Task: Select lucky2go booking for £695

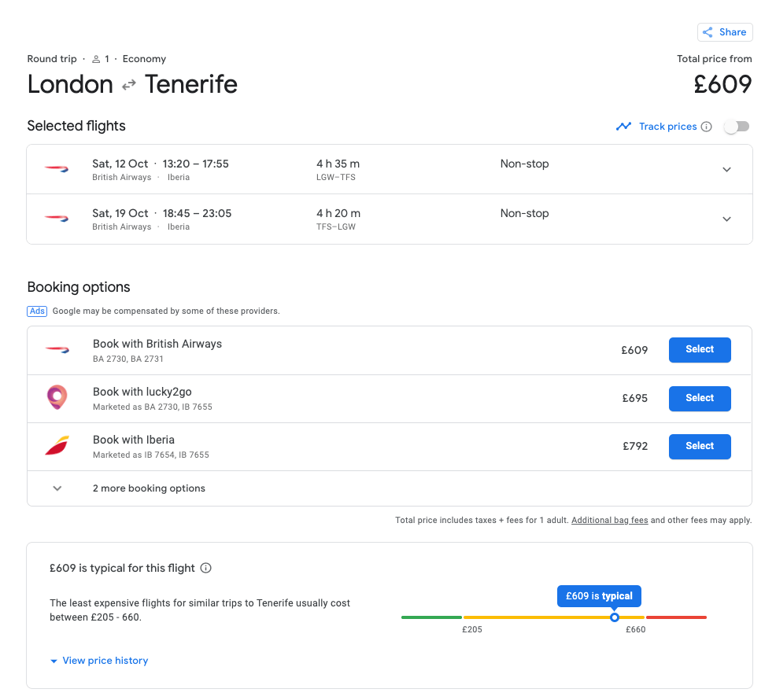Action: (700, 398)
